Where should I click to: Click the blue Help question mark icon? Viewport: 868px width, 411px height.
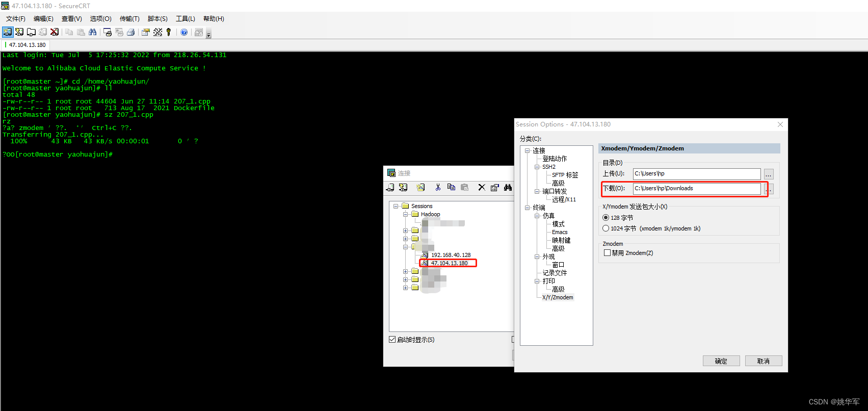click(x=184, y=32)
